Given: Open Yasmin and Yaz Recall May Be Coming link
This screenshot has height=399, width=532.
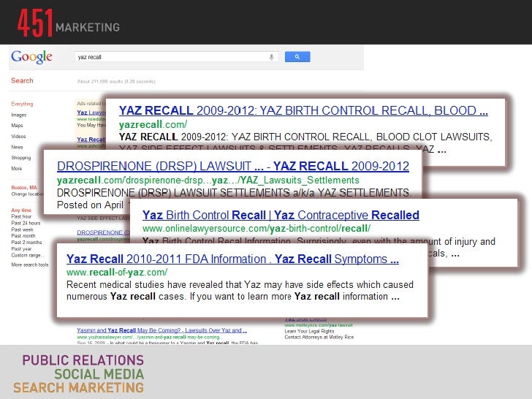Looking at the screenshot, I should [161, 330].
